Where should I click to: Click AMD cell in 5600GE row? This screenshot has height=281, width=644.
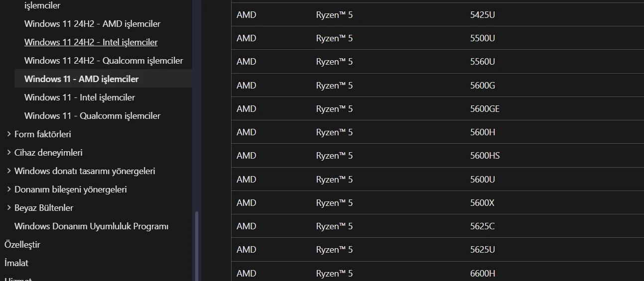pos(247,109)
